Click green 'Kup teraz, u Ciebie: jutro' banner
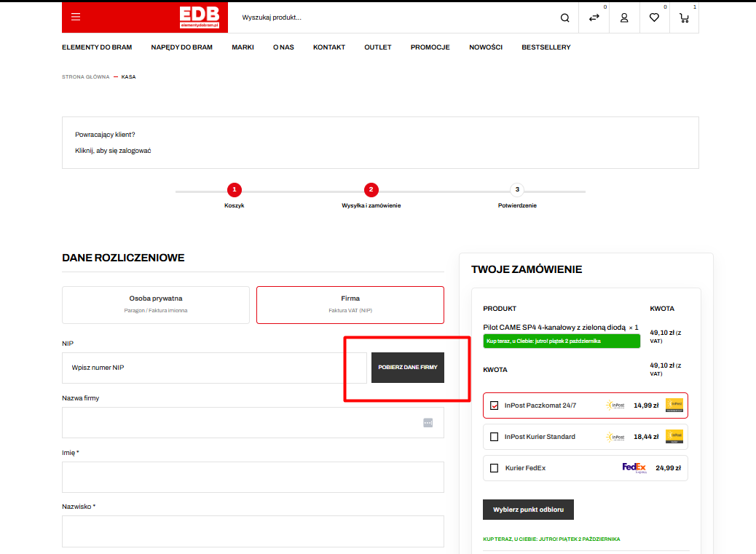 click(x=562, y=341)
